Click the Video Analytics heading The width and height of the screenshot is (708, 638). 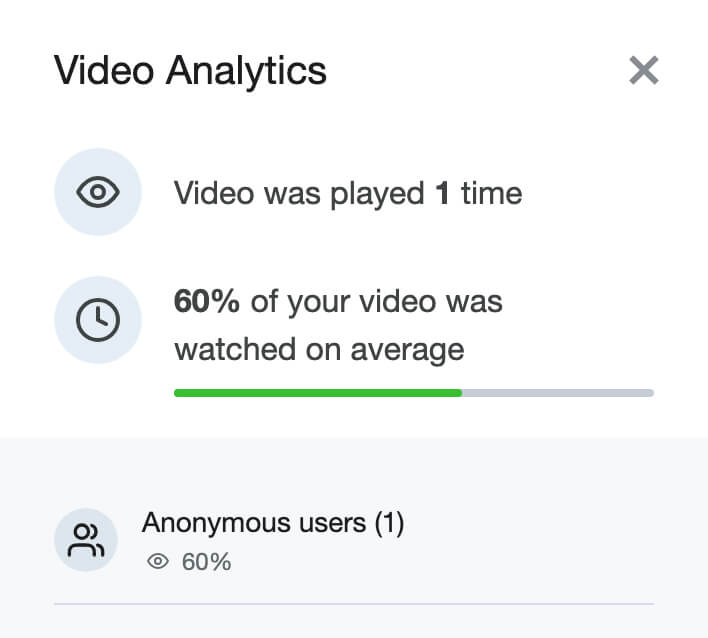pos(190,70)
